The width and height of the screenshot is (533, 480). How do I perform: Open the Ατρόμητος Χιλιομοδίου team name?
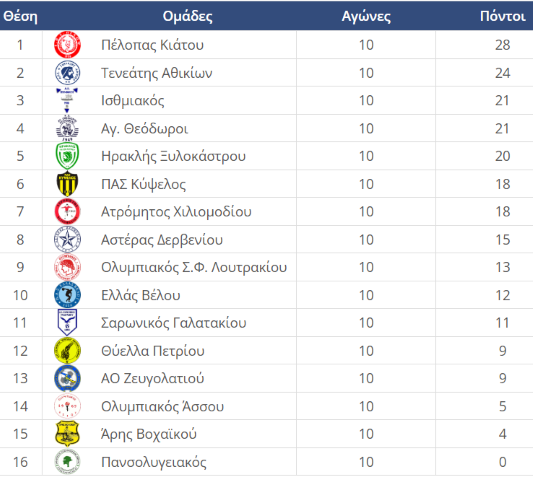click(x=176, y=212)
